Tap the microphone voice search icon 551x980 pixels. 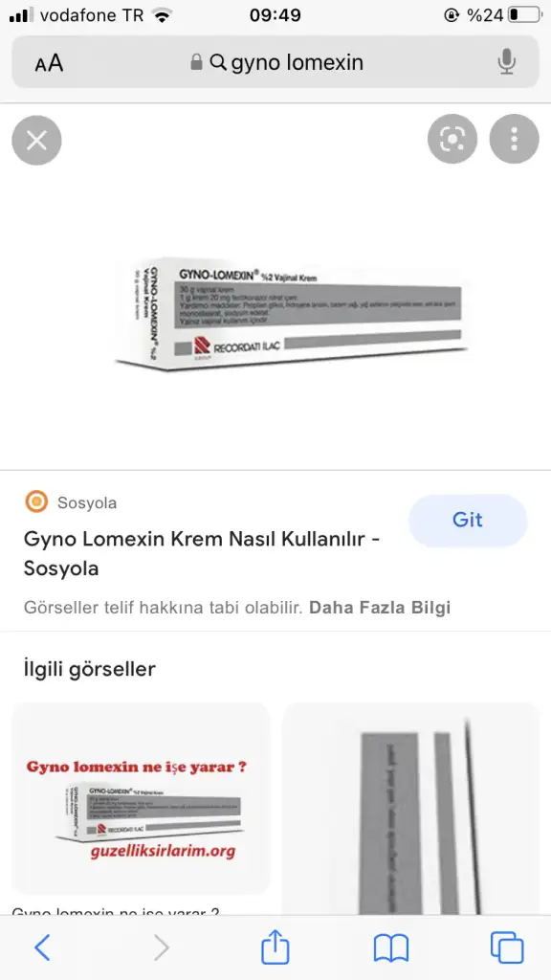[x=507, y=62]
